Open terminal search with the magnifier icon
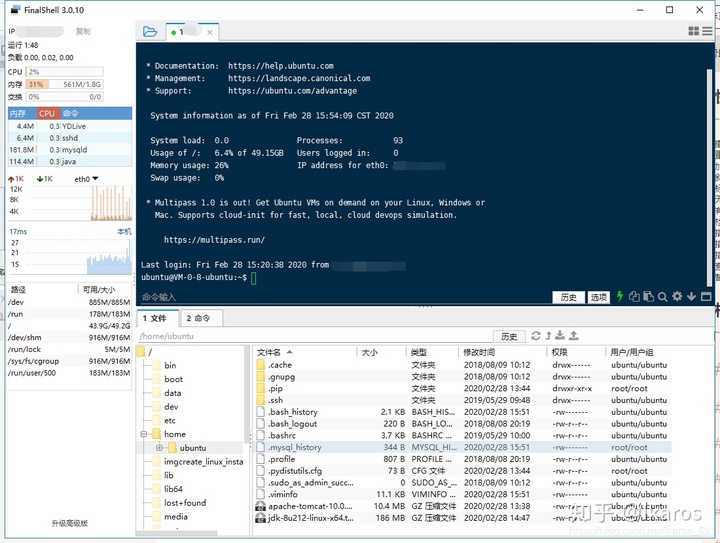This screenshot has width=720, height=543. coord(663,297)
